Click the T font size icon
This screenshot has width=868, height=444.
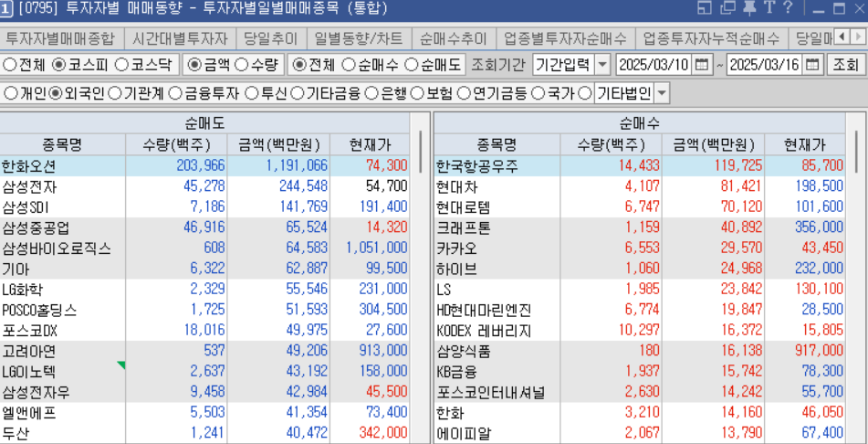tap(769, 7)
